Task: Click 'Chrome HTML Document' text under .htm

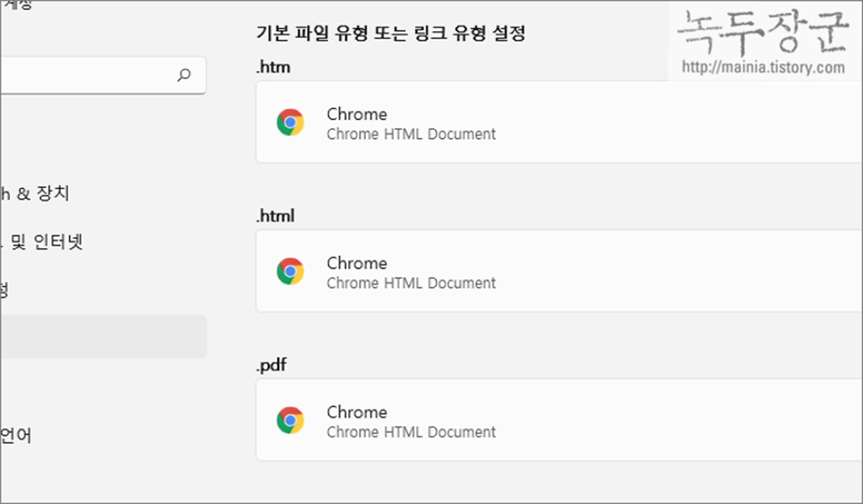Action: coord(411,134)
